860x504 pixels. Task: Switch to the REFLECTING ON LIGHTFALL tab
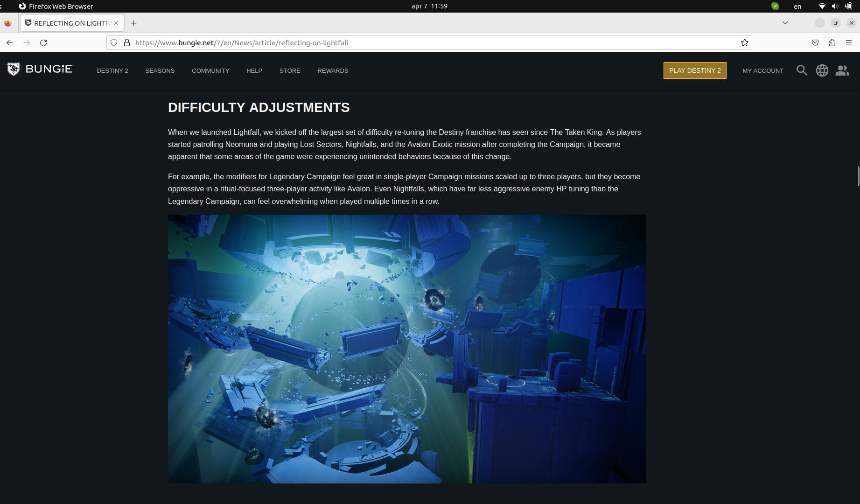coord(68,23)
